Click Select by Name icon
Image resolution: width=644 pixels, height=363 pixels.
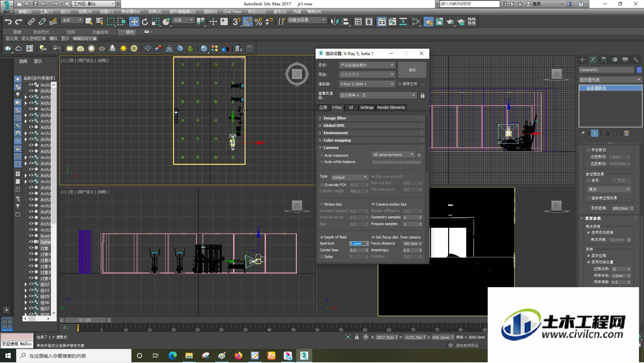(x=100, y=22)
